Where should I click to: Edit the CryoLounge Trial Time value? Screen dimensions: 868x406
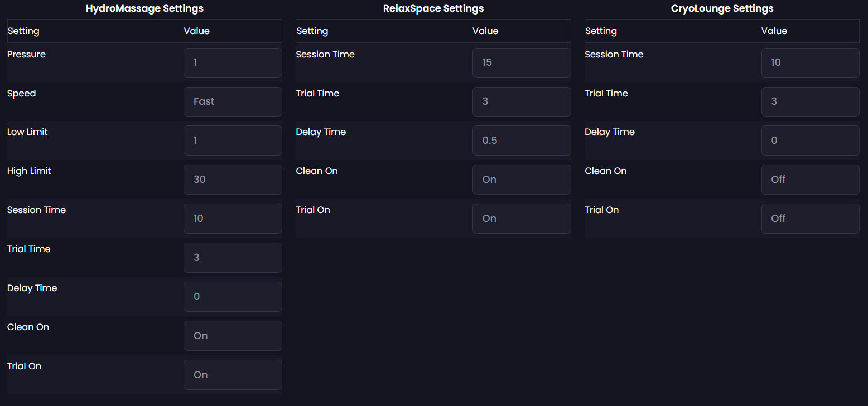810,101
